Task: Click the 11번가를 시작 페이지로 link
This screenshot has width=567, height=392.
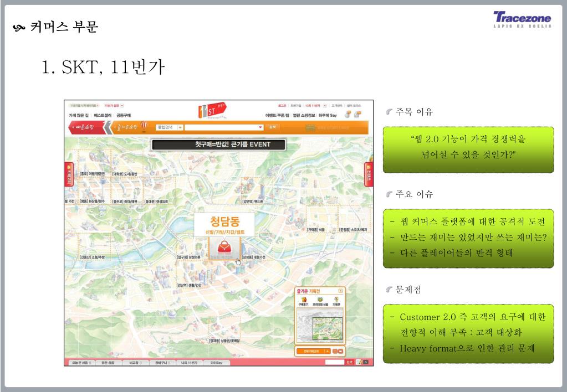Action: tap(84, 106)
